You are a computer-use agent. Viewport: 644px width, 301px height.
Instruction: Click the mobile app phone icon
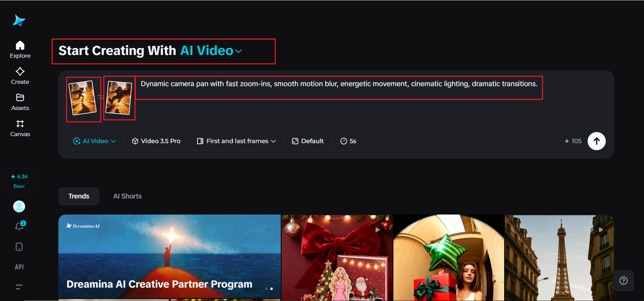[19, 247]
